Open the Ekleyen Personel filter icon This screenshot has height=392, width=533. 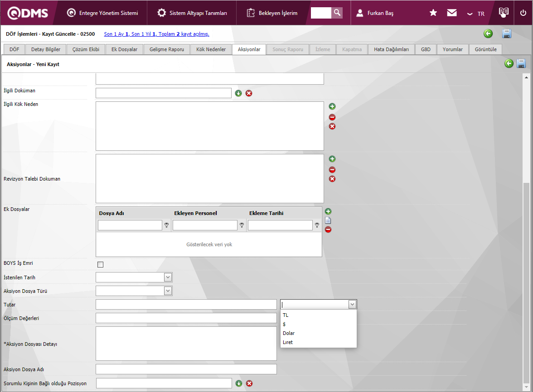pos(242,225)
